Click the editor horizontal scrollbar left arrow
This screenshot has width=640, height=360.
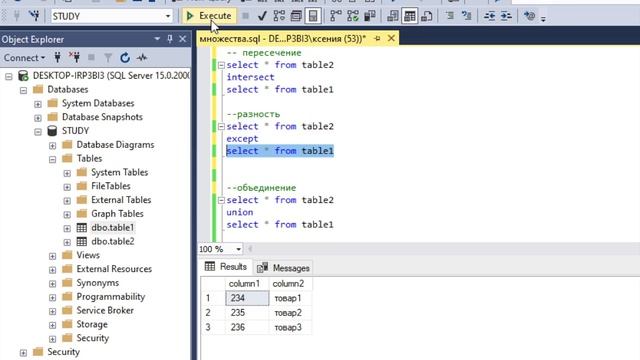tap(250, 249)
